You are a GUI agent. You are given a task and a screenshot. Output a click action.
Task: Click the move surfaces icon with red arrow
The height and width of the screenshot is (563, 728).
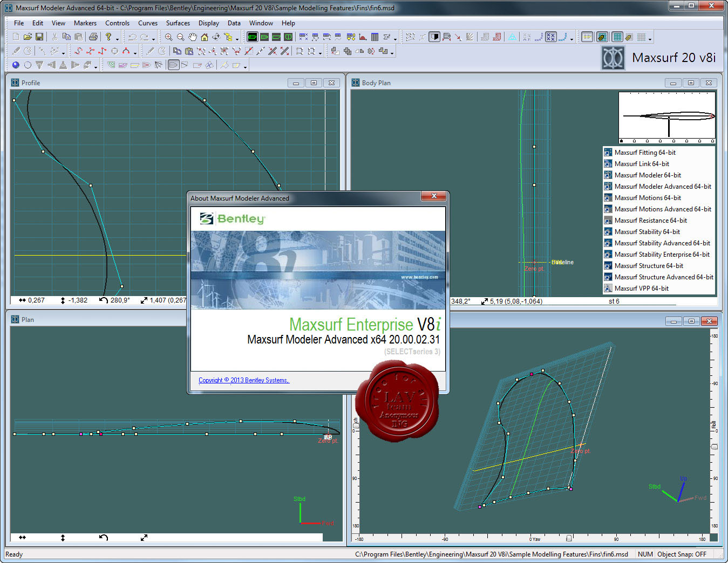[x=335, y=51]
